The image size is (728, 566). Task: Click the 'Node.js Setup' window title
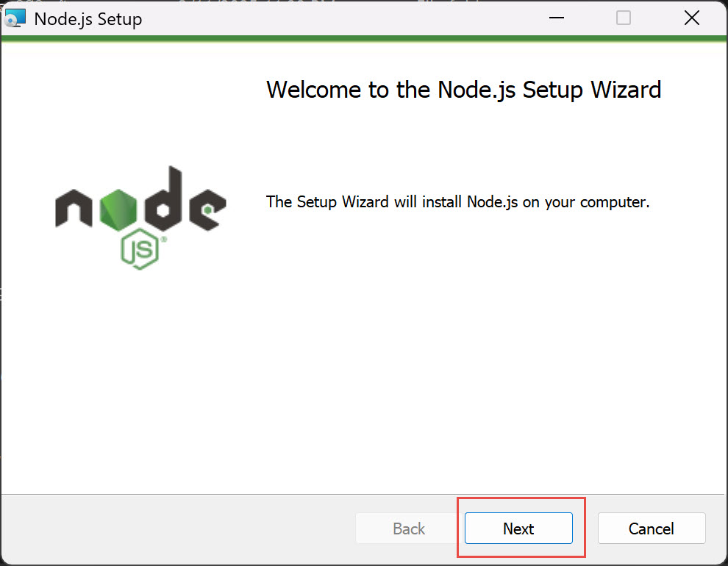click(88, 20)
